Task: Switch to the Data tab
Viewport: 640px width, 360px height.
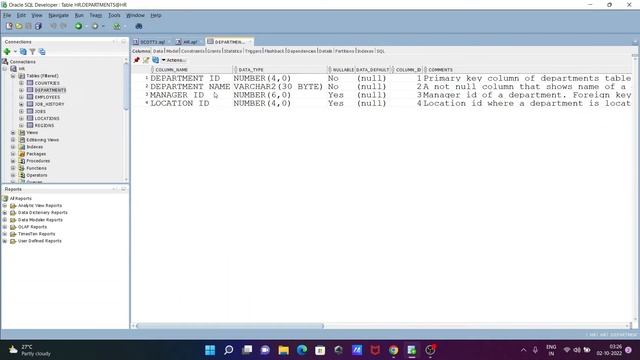Action: pyautogui.click(x=158, y=51)
